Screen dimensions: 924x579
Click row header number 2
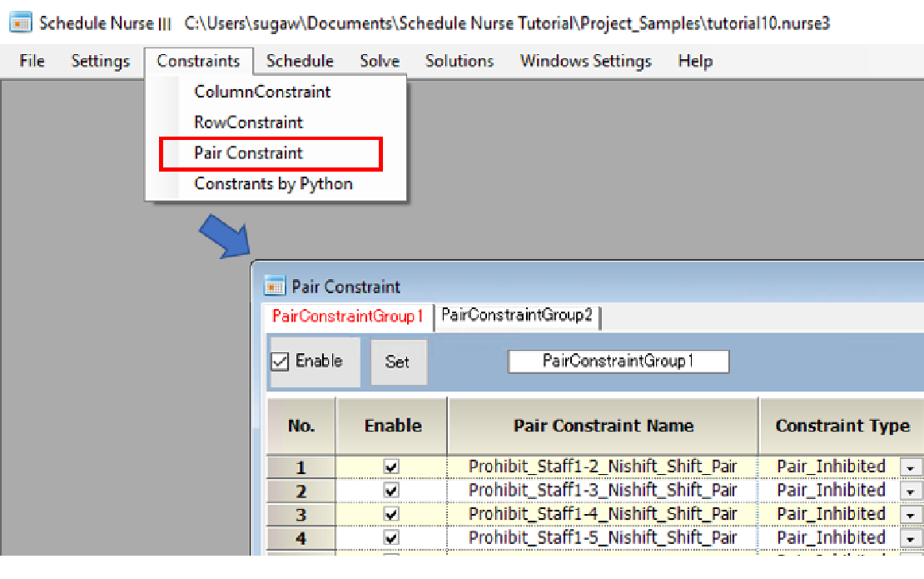301,492
